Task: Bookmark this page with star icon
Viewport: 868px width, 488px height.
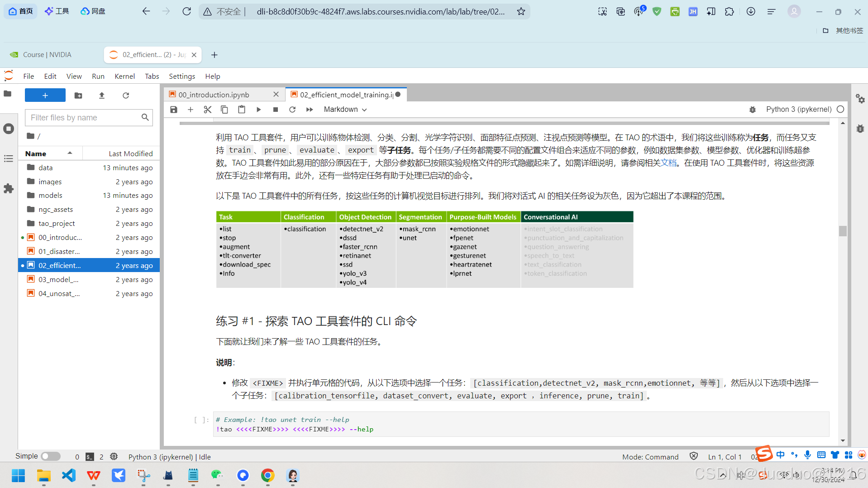Action: (521, 11)
